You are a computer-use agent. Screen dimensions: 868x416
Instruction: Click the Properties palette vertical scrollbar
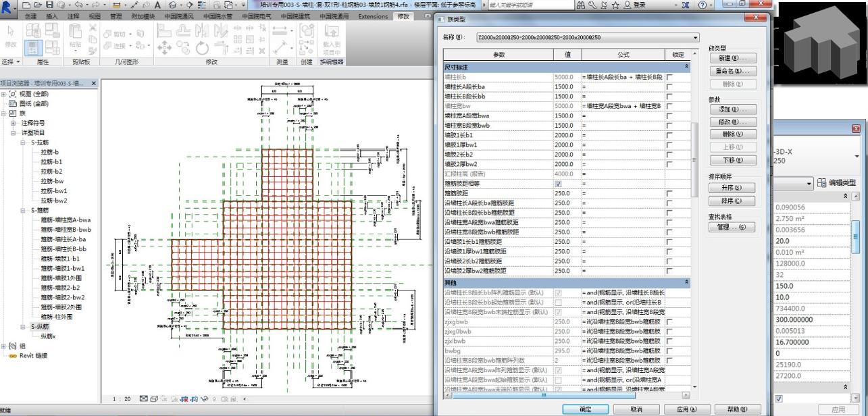coord(855,236)
